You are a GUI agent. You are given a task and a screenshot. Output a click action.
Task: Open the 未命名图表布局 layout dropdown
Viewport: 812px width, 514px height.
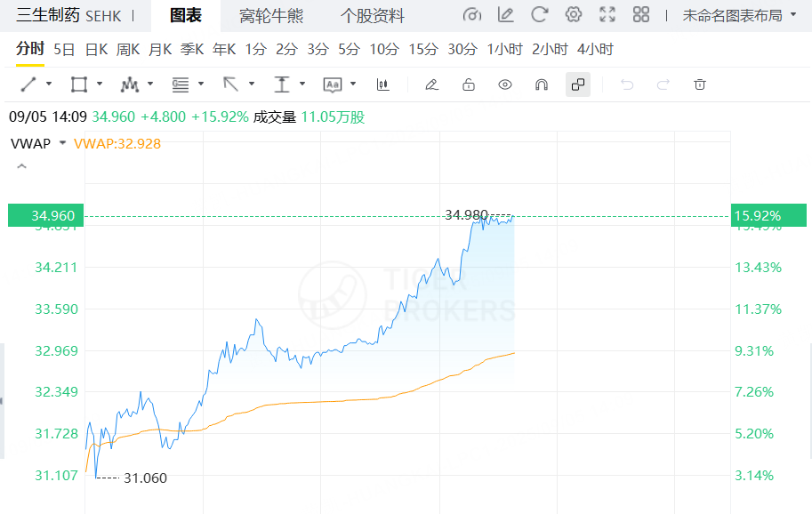(x=738, y=15)
